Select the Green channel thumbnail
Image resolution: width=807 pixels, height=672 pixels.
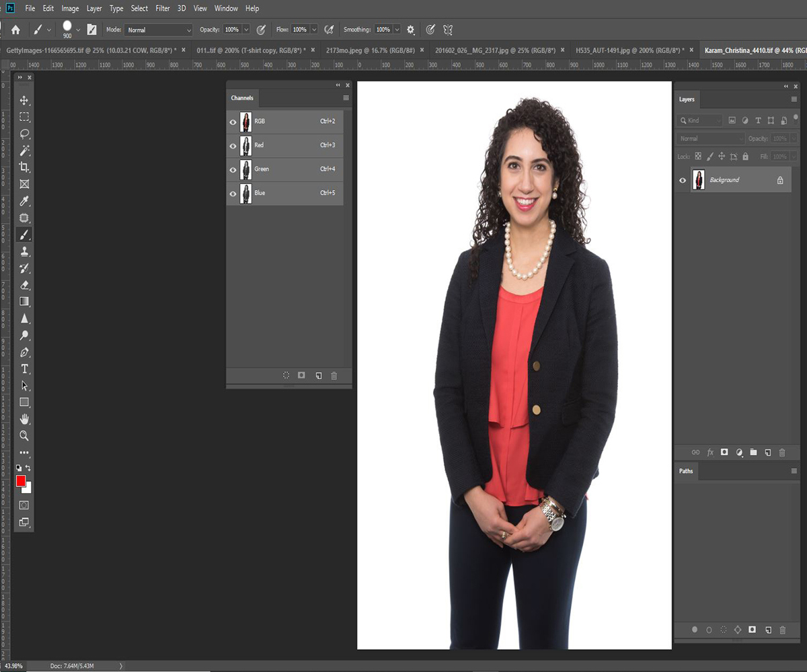click(246, 169)
